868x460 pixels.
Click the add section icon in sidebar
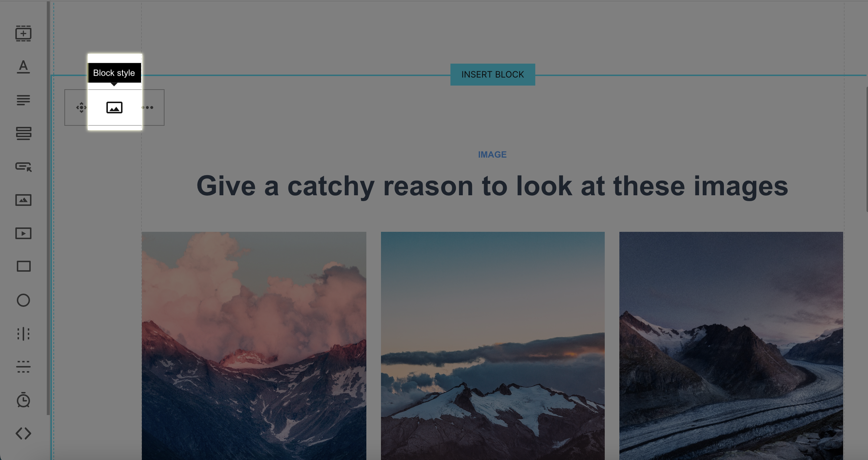[x=23, y=34]
